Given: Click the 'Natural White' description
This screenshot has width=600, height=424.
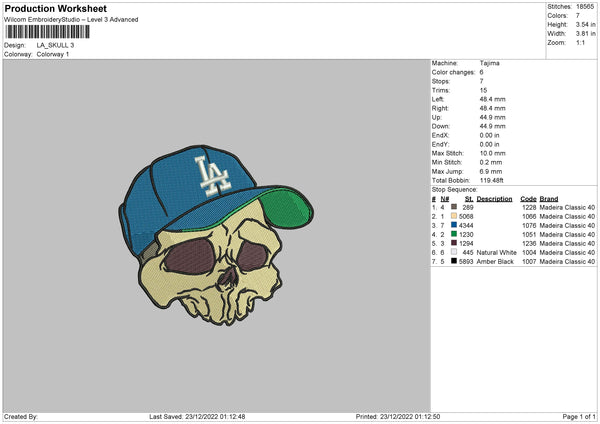Looking at the screenshot, I should 497,253.
